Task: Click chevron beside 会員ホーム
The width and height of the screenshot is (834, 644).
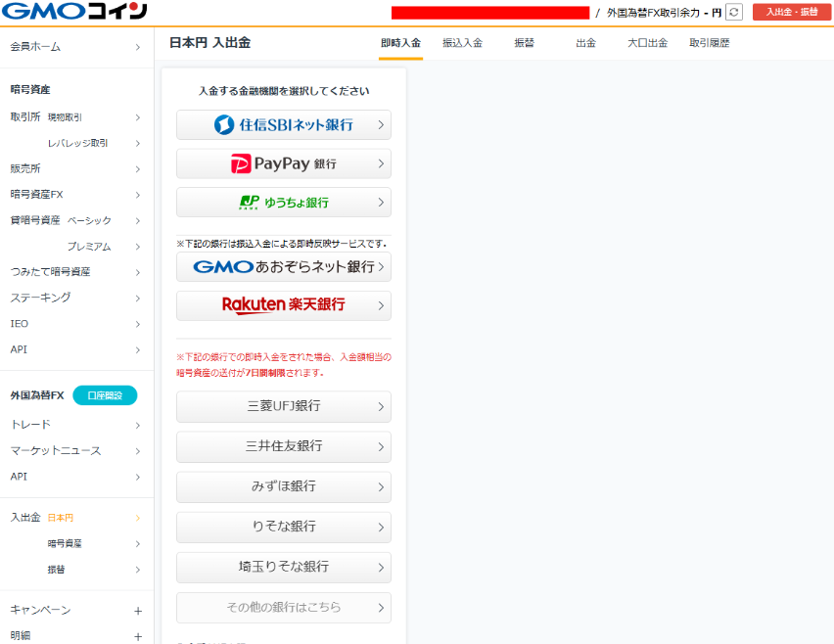Action: [x=138, y=47]
